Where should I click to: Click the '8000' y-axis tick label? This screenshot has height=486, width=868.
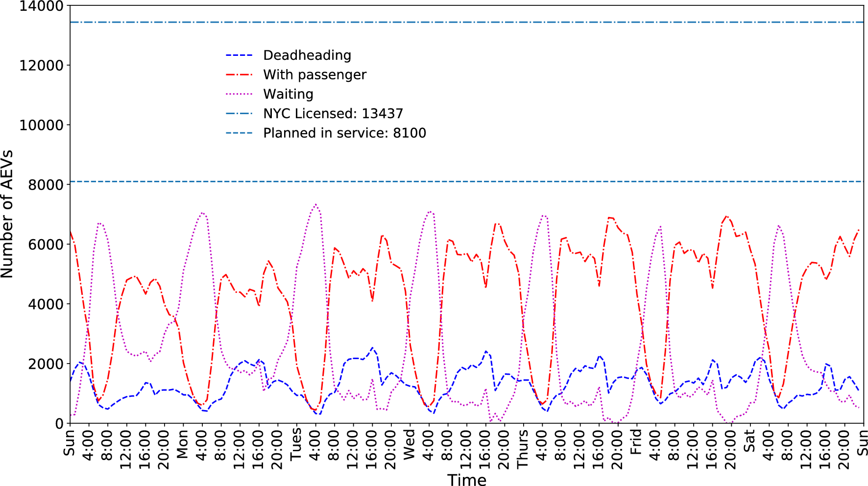click(46, 185)
